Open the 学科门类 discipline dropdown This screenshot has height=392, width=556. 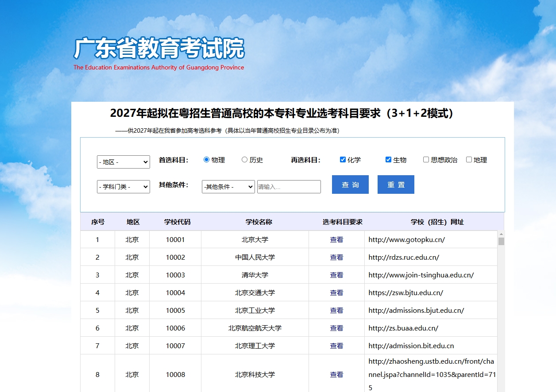coord(123,186)
